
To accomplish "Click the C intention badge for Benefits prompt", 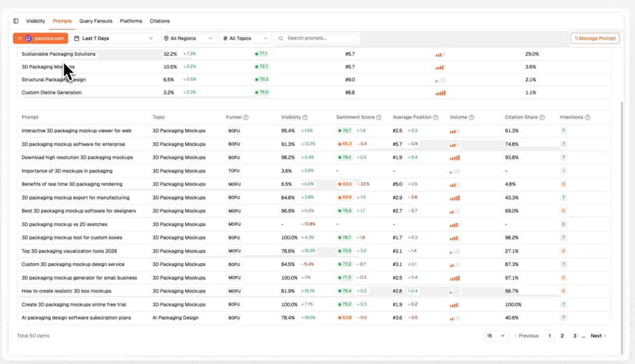I will 563,184.
